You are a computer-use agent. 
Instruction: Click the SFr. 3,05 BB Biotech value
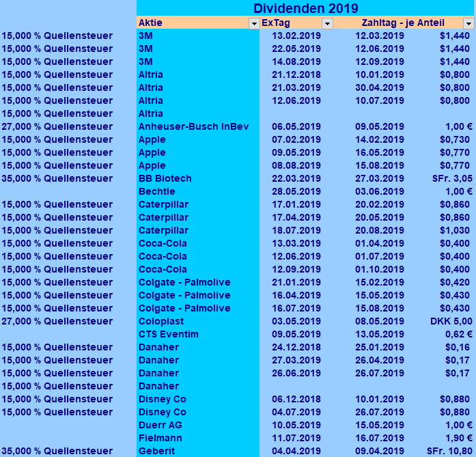point(452,178)
